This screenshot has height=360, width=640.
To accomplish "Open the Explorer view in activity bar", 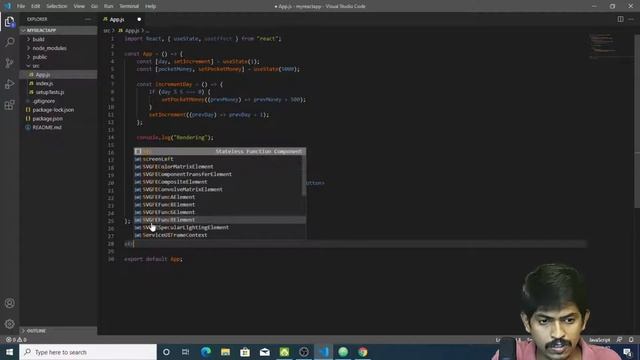I will (x=9, y=22).
